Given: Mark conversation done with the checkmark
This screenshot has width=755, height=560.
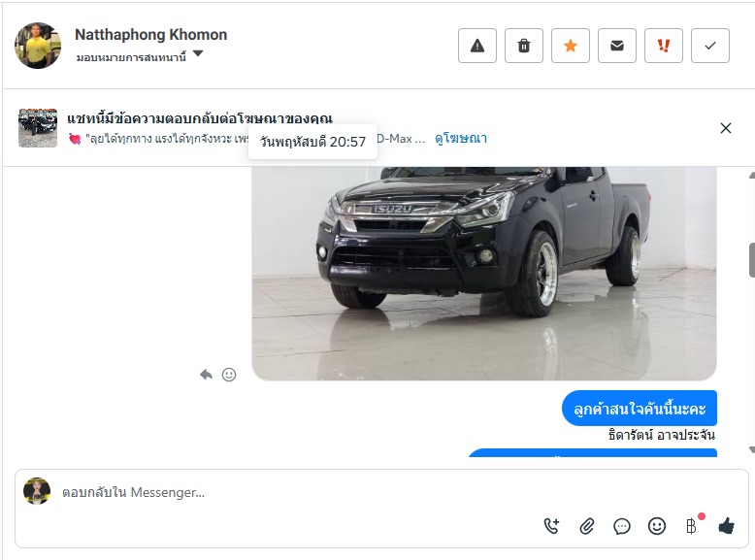Looking at the screenshot, I should coord(710,46).
